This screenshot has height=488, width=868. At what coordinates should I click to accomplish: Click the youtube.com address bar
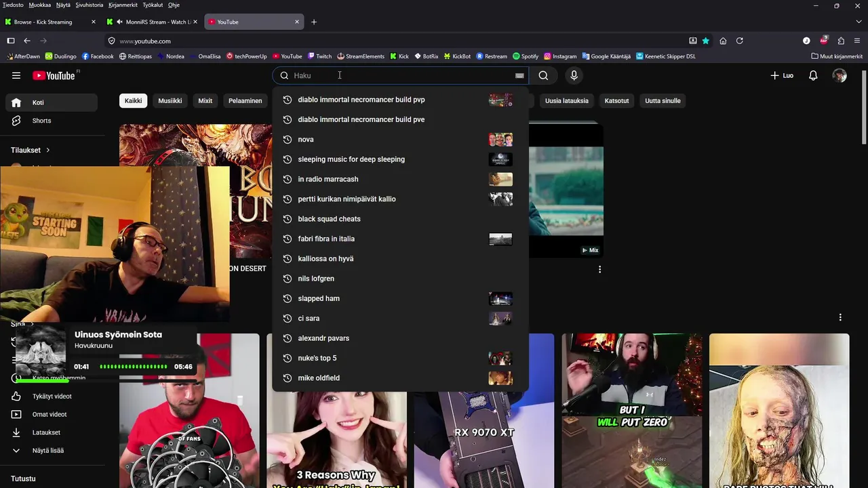click(400, 41)
